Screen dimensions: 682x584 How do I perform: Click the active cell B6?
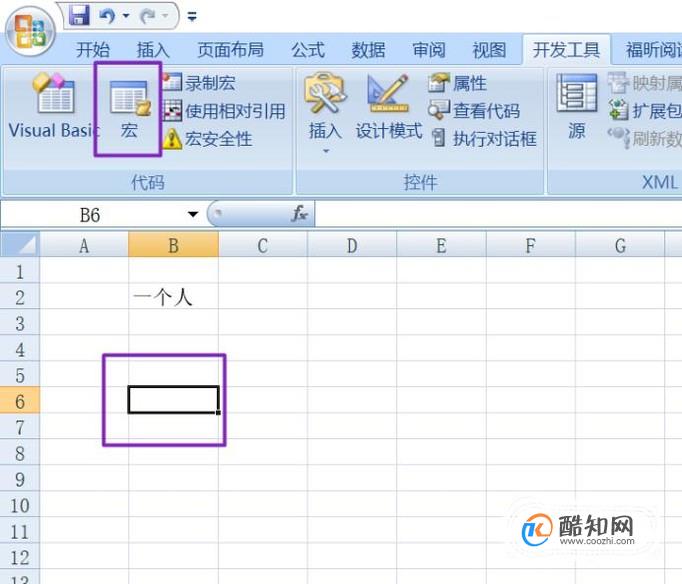coord(174,400)
